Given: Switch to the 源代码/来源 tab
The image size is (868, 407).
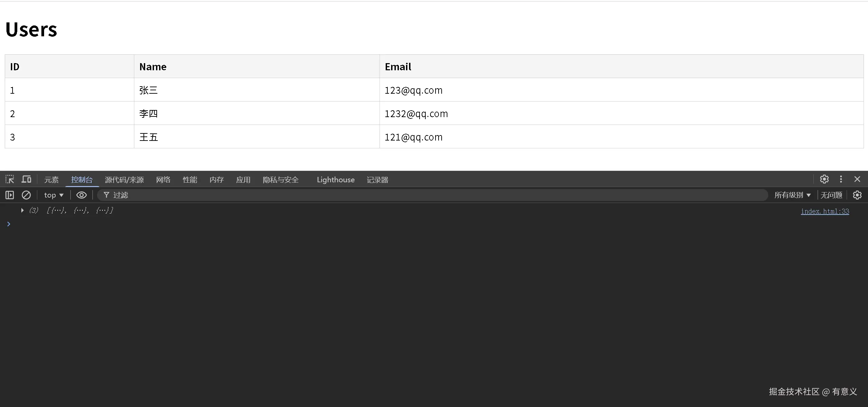Looking at the screenshot, I should tap(124, 180).
